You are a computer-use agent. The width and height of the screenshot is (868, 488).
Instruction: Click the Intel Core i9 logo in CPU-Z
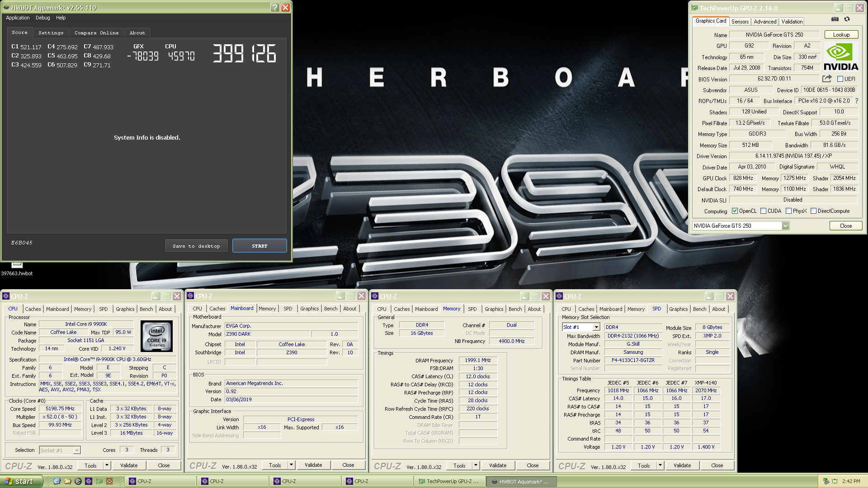click(x=157, y=336)
